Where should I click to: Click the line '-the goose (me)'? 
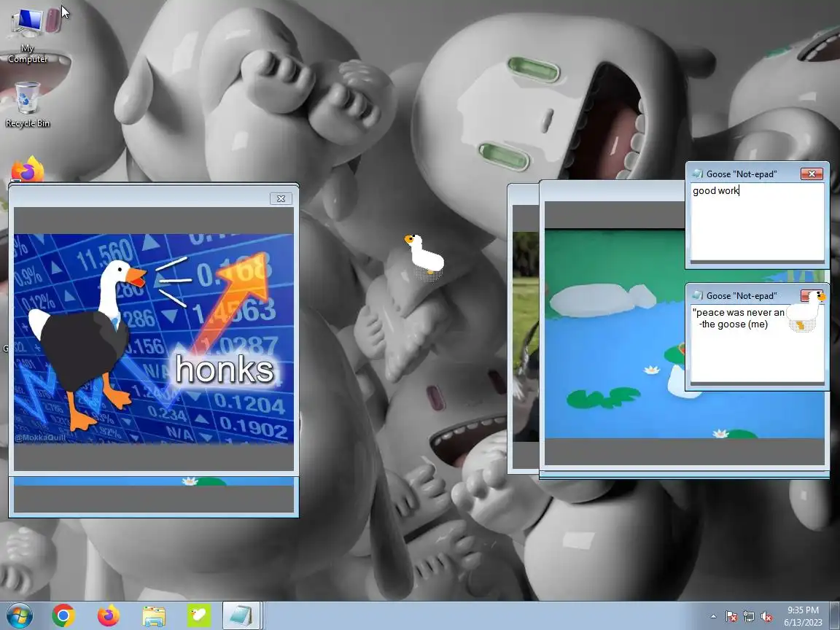click(734, 324)
